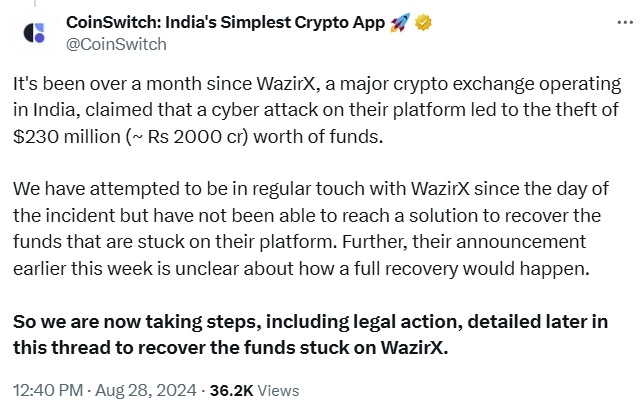Select paragraph starting "We have attempted"
640x404 pixels.
311,229
